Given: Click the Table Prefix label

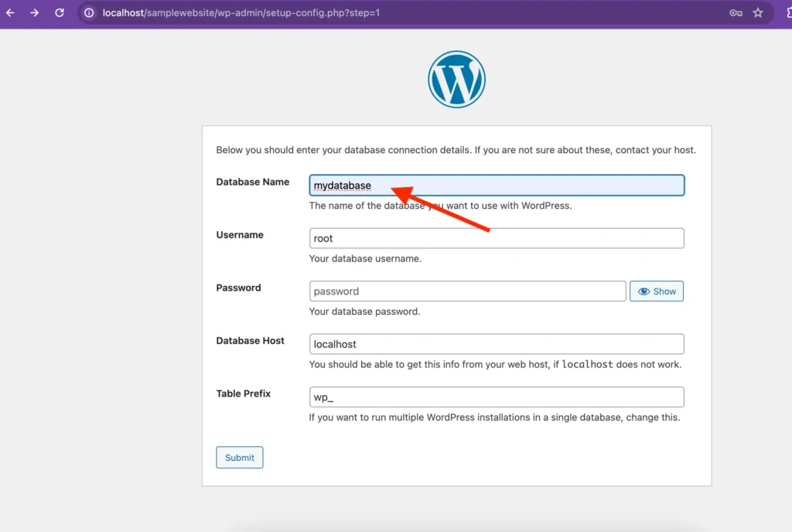Looking at the screenshot, I should click(244, 394).
